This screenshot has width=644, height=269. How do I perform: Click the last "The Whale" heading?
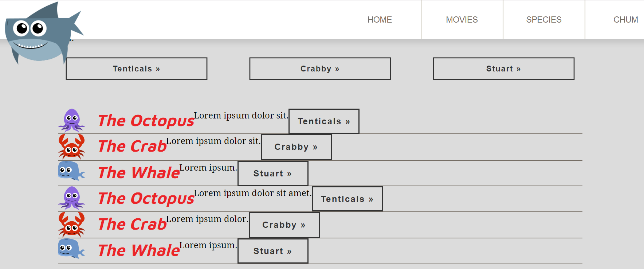click(139, 250)
